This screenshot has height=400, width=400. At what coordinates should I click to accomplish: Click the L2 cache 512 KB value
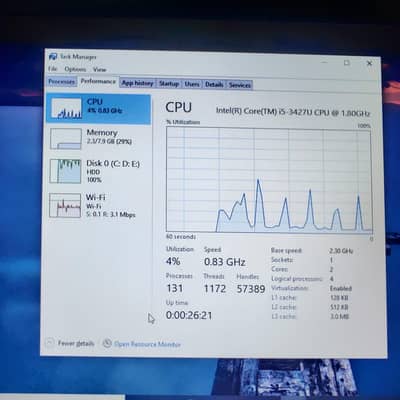339,307
